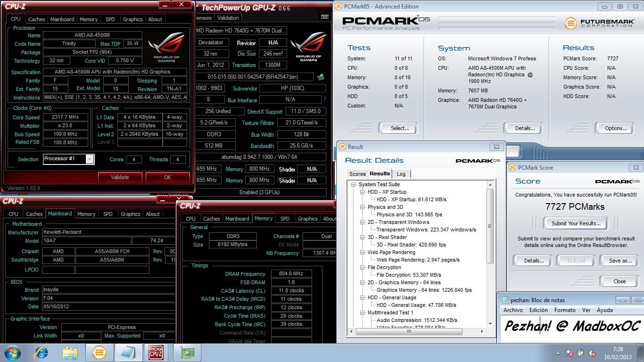Open Windows Explorer folder taskbar icon
The height and width of the screenshot is (362, 644).
(70, 353)
